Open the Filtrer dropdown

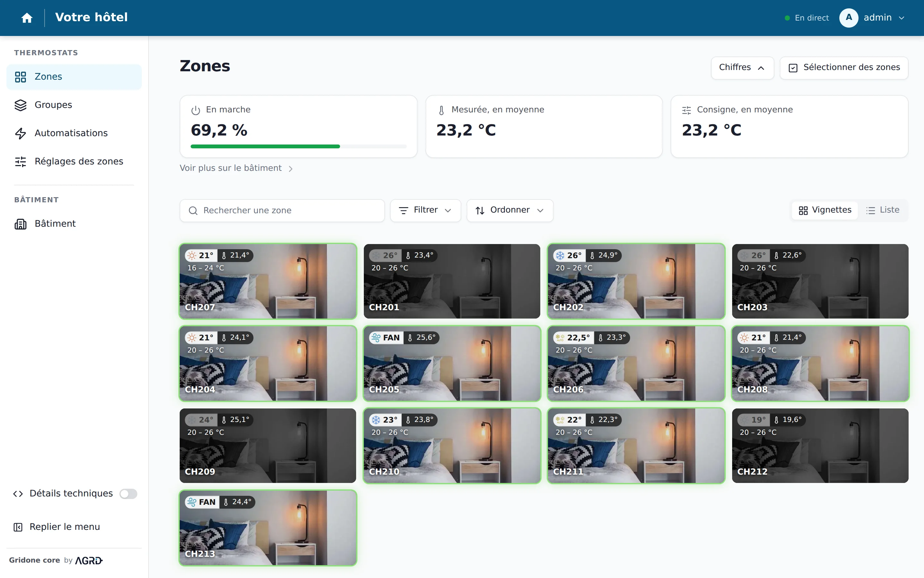tap(425, 210)
